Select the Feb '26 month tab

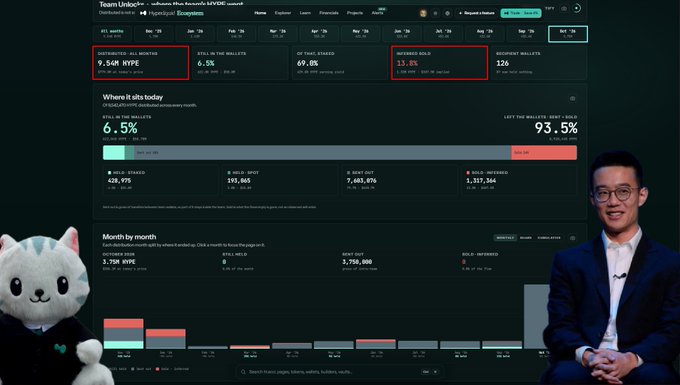pos(236,34)
